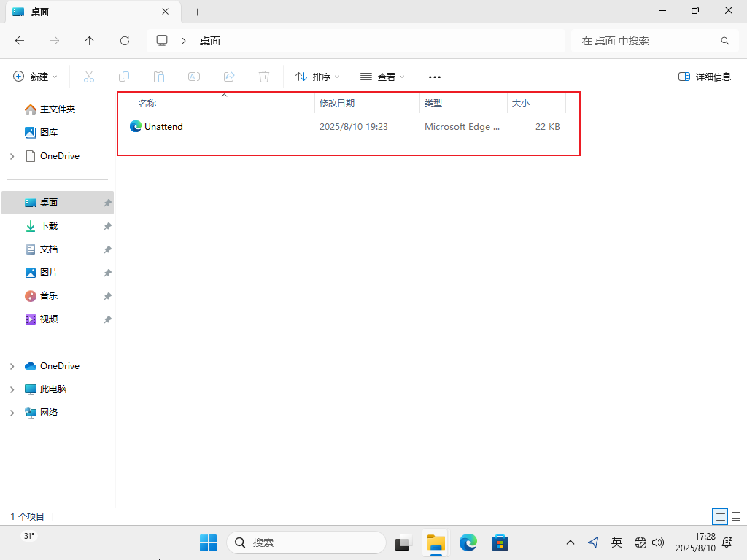Screen dimensions: 747x560
Task: Click the 22 KB size cell
Action: [x=547, y=127]
